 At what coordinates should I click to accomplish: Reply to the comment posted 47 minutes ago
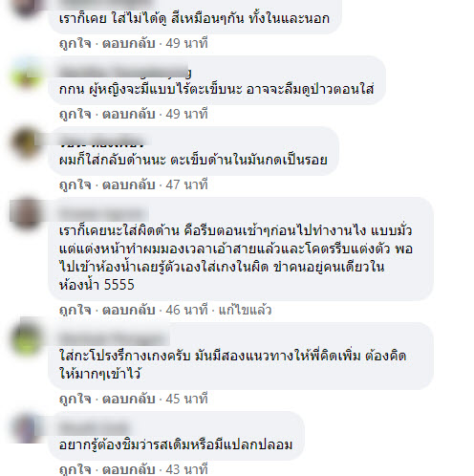[x=128, y=184]
